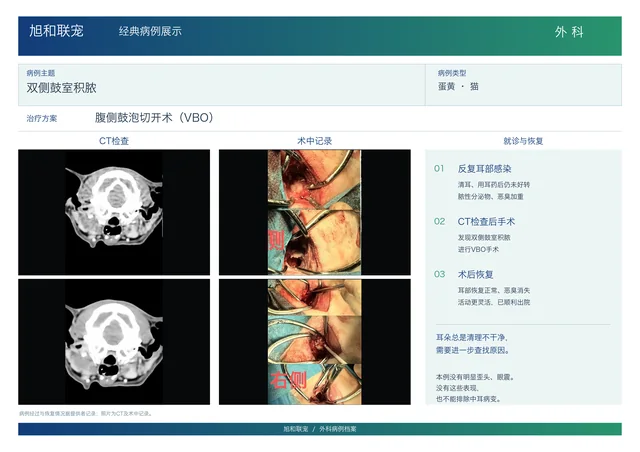Click the heading 术后恢复
640x452 pixels.
[476, 274]
